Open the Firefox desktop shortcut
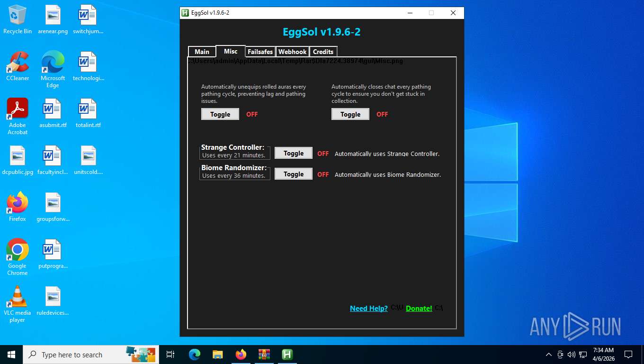This screenshot has width=644, height=364. tap(18, 207)
